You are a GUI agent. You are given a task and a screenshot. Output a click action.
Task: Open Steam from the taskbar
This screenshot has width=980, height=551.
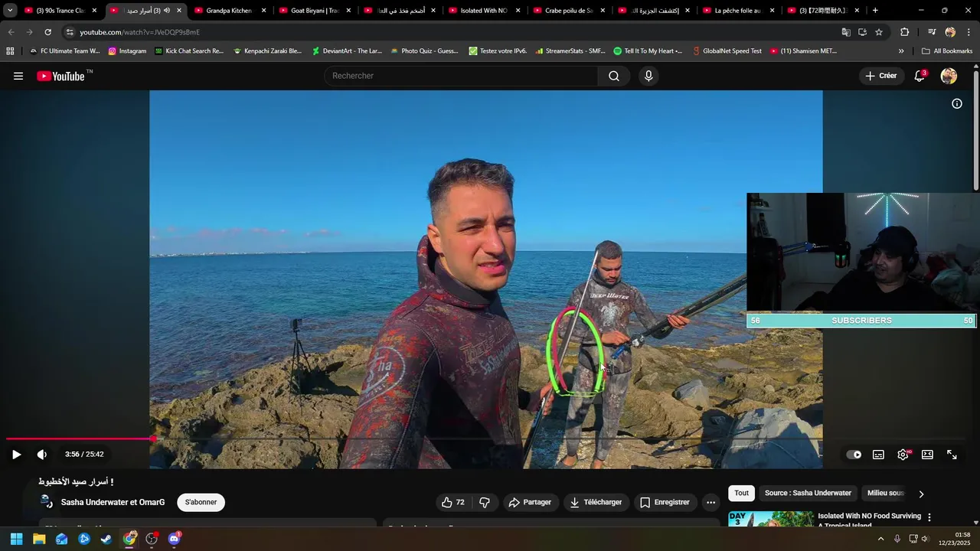[106, 539]
